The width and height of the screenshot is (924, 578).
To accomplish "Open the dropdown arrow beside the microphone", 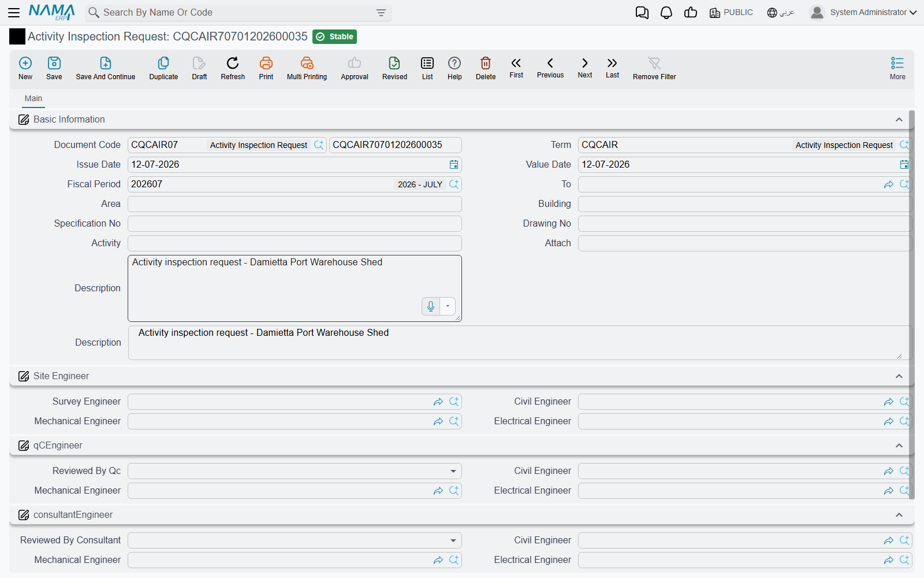I will pos(448,306).
